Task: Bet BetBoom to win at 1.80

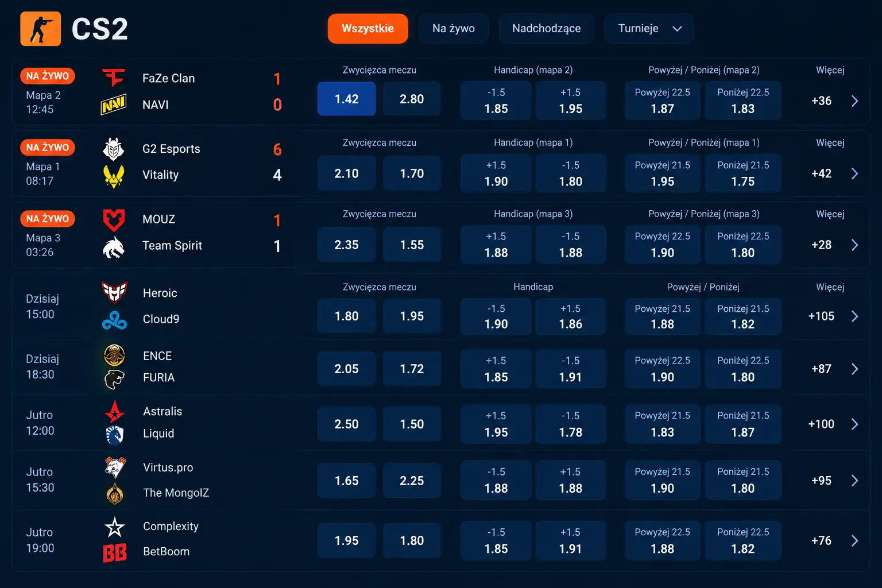Action: [412, 540]
